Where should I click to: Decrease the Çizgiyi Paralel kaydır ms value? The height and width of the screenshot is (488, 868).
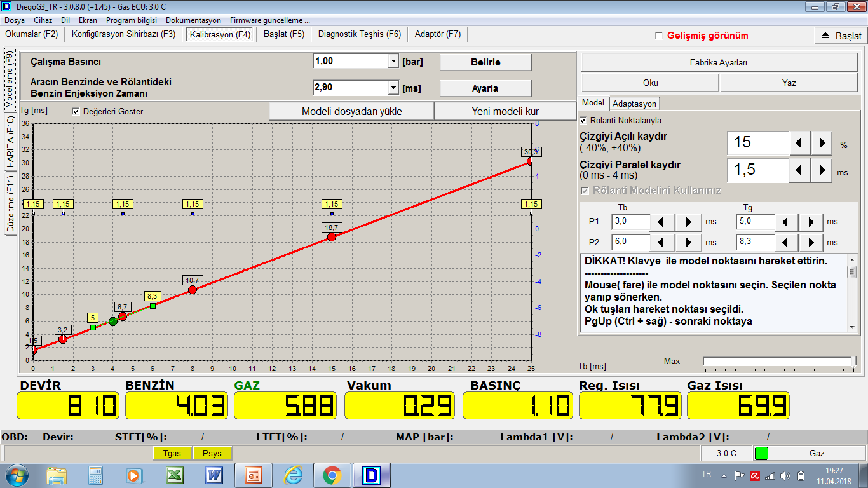coord(799,170)
